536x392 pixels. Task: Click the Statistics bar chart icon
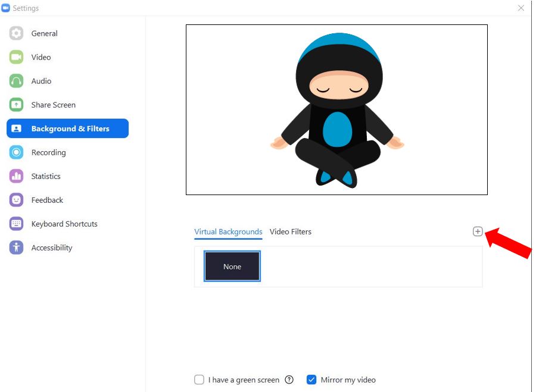pos(16,176)
